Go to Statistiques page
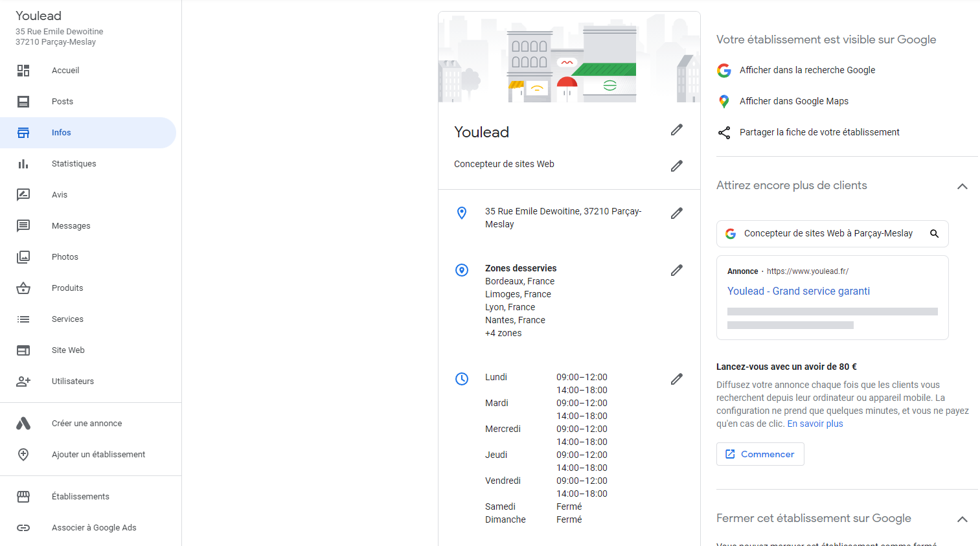Screen dimensions: 980x546 pyautogui.click(x=88, y=164)
